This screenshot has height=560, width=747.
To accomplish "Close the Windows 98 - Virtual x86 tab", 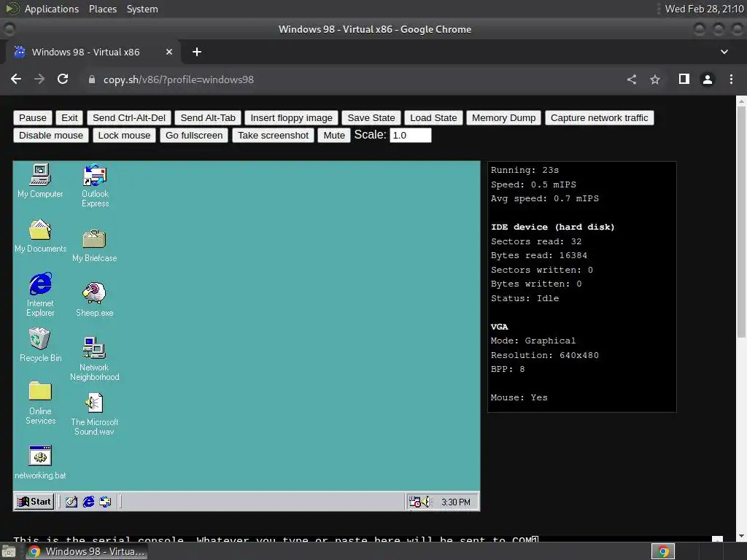I will coord(169,52).
